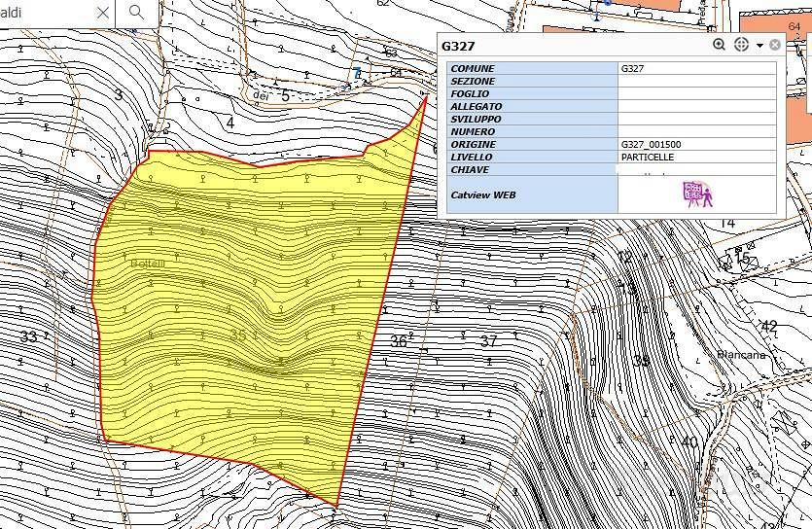This screenshot has height=529, width=812.
Task: Click the SEZIONE field label
Action: [x=473, y=82]
